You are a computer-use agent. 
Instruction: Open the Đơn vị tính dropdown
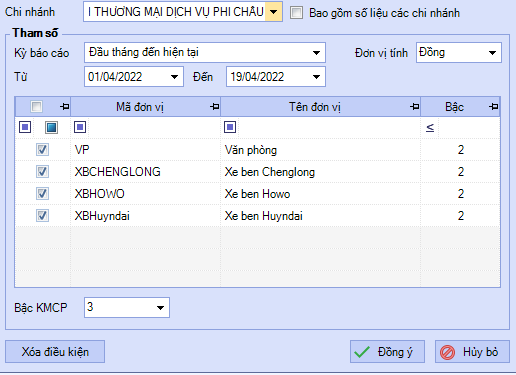(x=492, y=53)
